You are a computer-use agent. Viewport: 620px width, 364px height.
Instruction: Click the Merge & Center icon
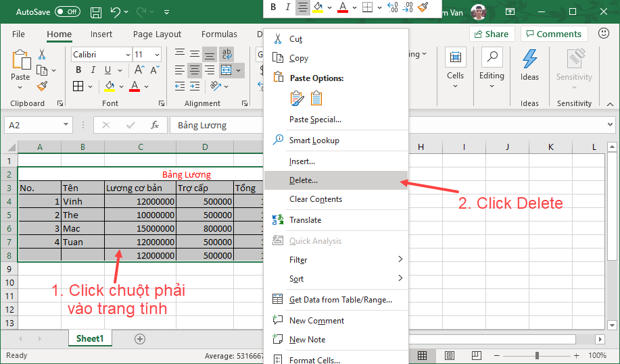pyautogui.click(x=226, y=70)
